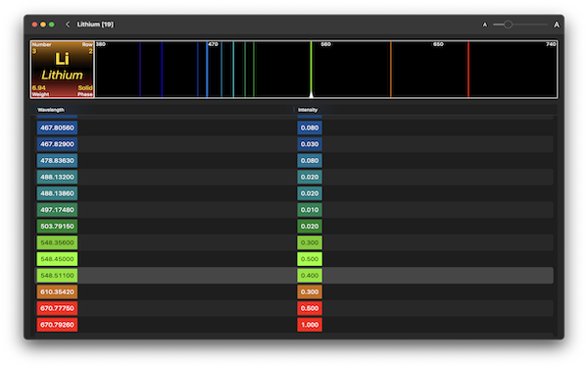Click the small A font size icon
Viewport: 588px width, 368px height.
[x=485, y=25]
